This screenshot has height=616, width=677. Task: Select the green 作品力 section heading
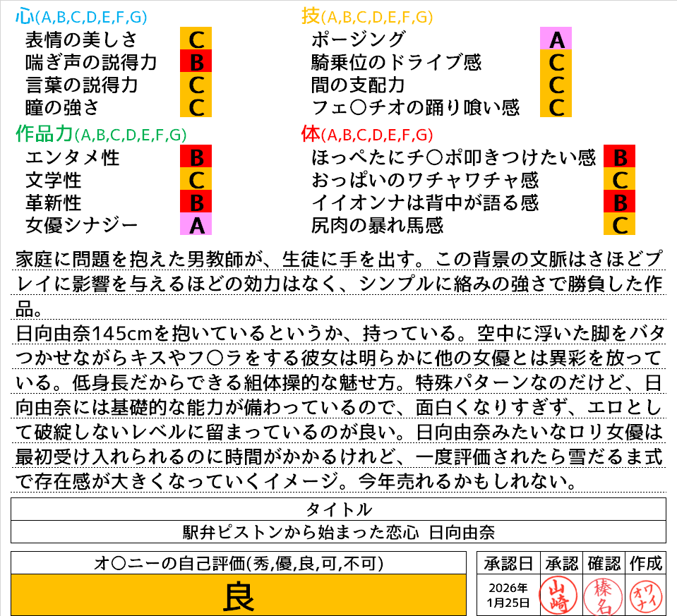click(42, 134)
